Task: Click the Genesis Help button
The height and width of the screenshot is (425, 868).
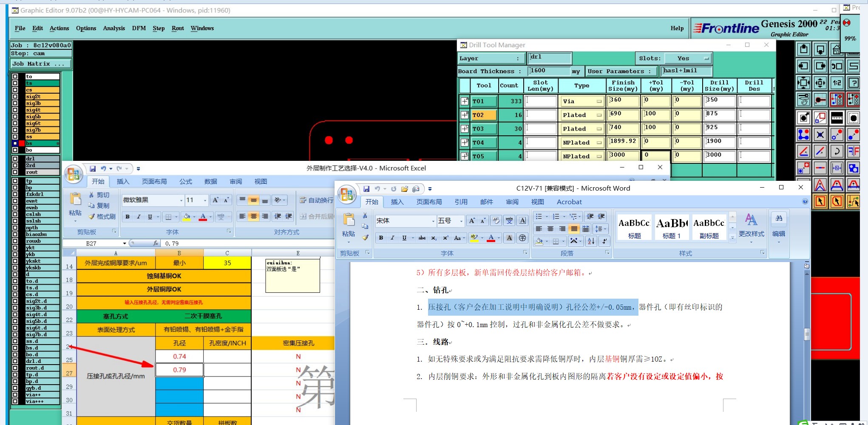Action: coord(677,28)
